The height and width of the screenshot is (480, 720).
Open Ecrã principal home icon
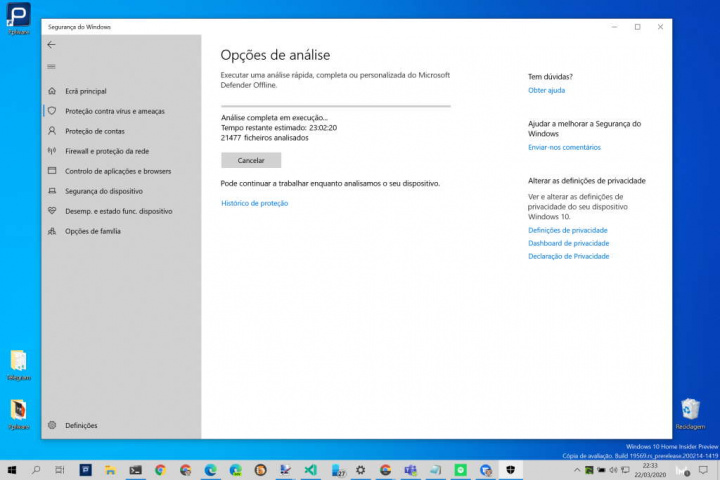pyautogui.click(x=52, y=91)
